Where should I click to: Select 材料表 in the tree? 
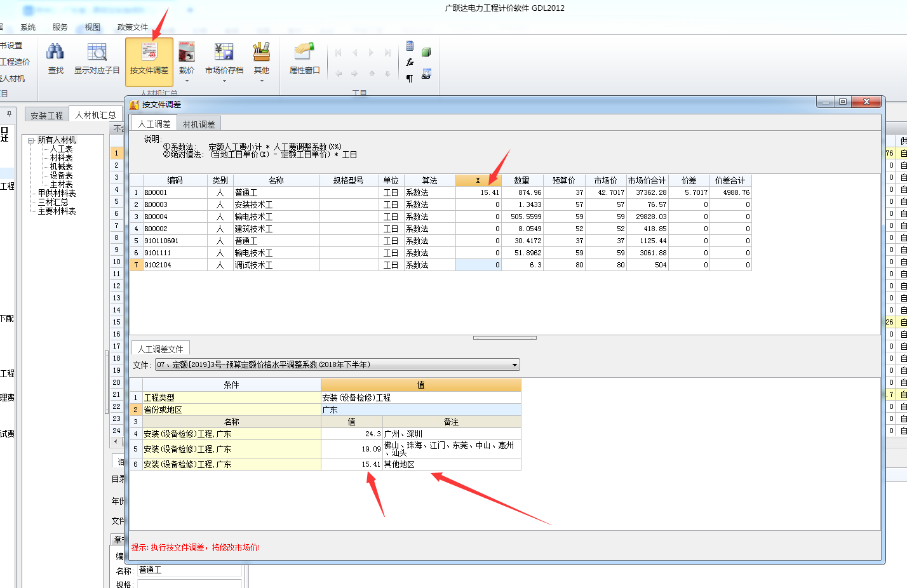[x=62, y=157]
